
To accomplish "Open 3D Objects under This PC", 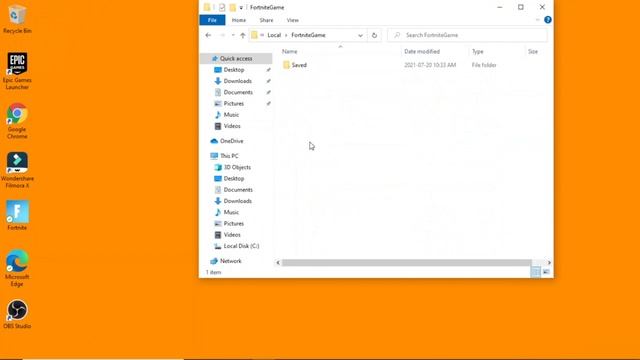I will coord(236,167).
